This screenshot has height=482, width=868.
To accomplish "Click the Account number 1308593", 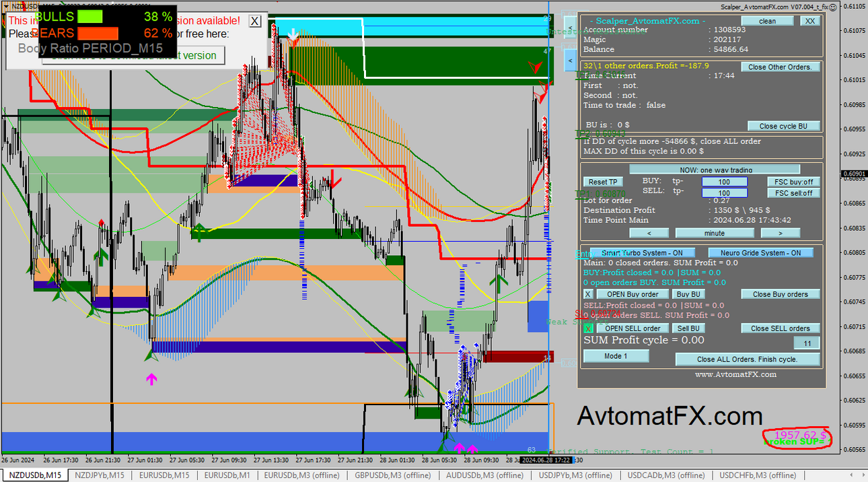I will coord(729,30).
